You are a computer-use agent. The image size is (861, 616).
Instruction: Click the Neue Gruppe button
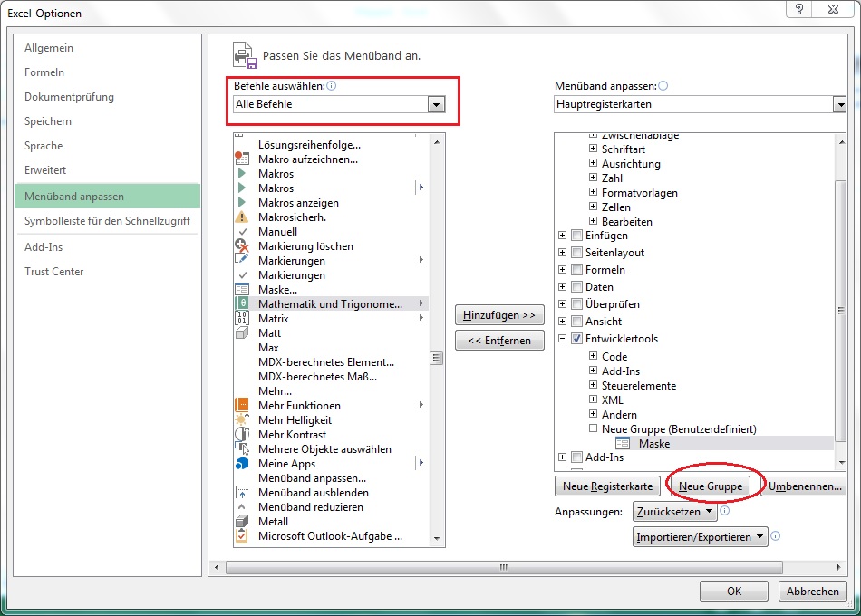[711, 486]
